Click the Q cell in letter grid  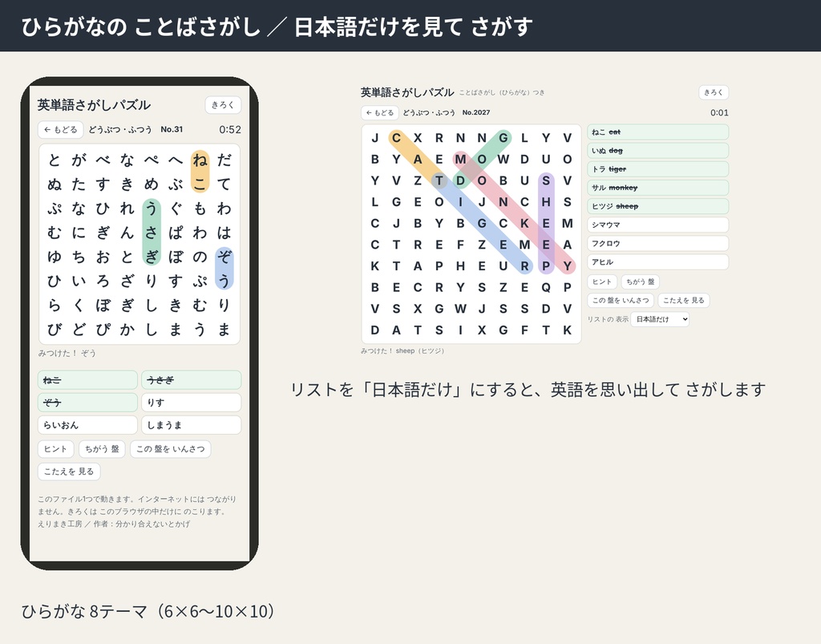546,287
